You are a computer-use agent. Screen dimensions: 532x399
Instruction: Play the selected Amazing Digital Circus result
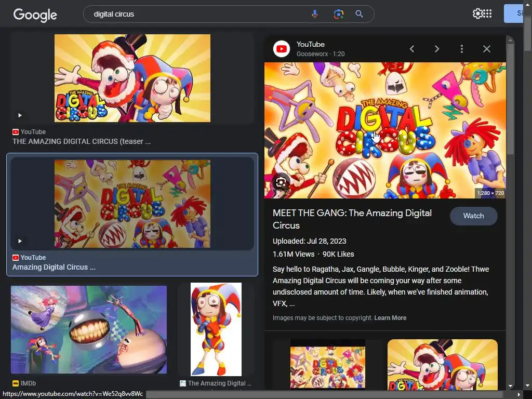[x=20, y=241]
